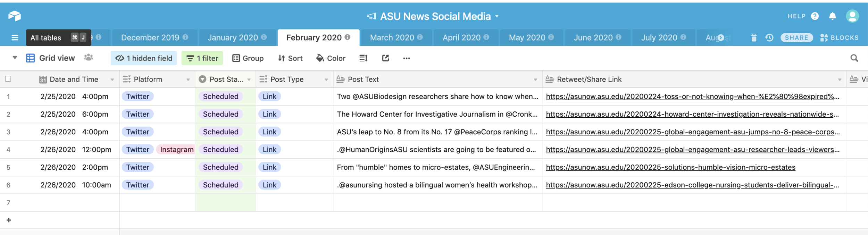Open base trash icon
Image resolution: width=868 pixels, height=235 pixels.
click(754, 37)
